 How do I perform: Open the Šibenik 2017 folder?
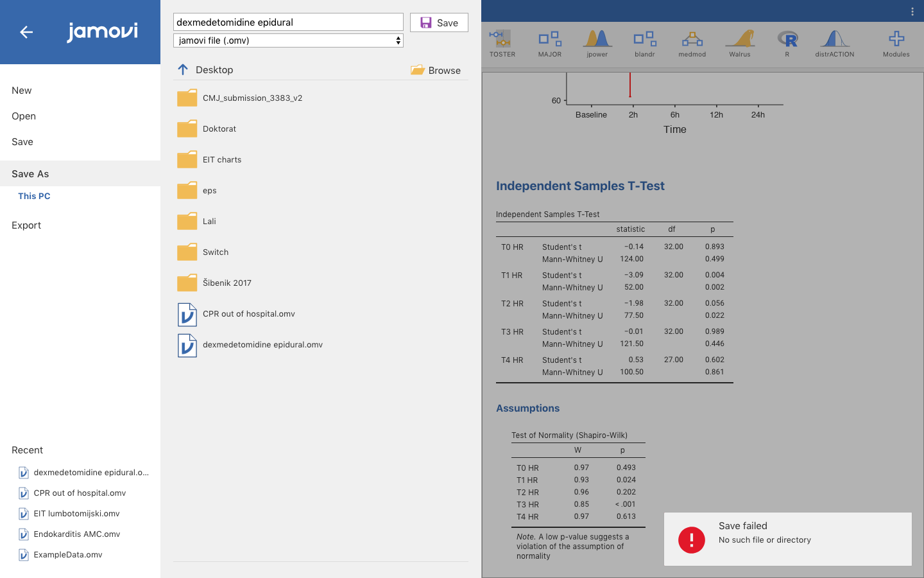(321, 283)
